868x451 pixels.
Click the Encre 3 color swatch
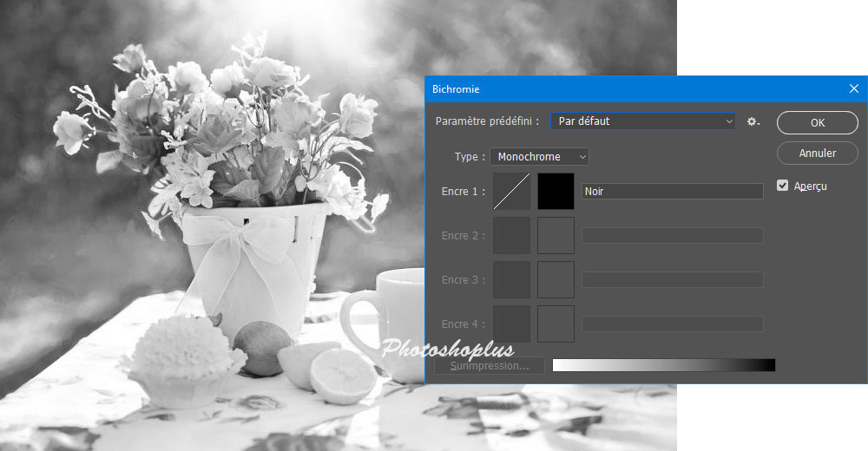[556, 279]
